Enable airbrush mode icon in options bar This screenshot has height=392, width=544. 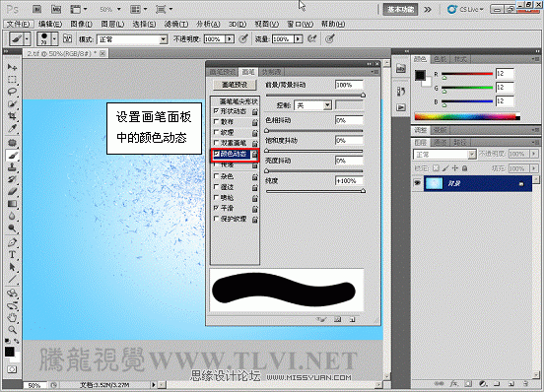pos(311,38)
